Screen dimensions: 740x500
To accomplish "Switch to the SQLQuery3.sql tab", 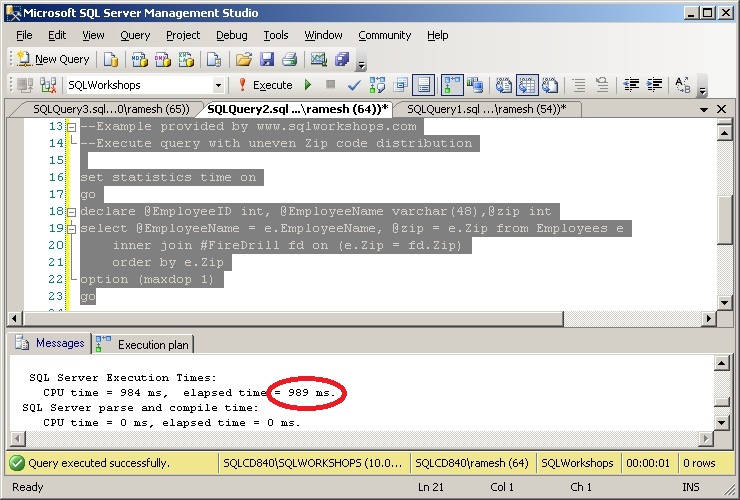I will 110,110.
